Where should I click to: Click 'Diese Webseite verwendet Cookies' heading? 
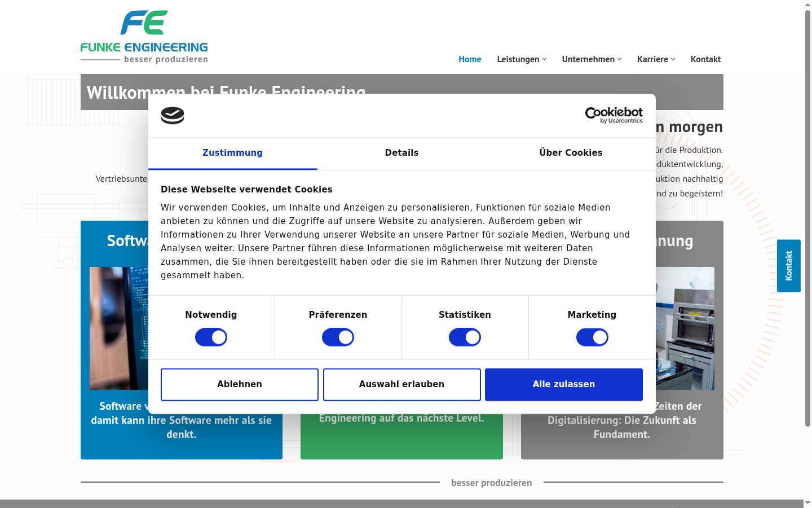click(246, 190)
